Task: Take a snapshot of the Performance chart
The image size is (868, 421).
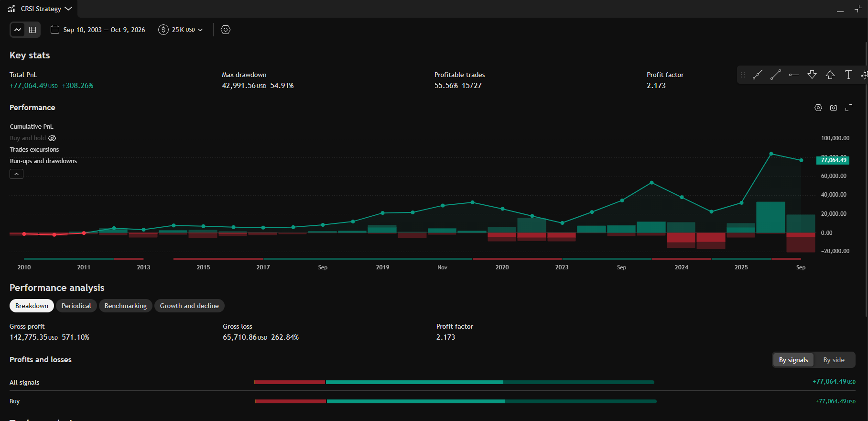Action: coord(834,108)
